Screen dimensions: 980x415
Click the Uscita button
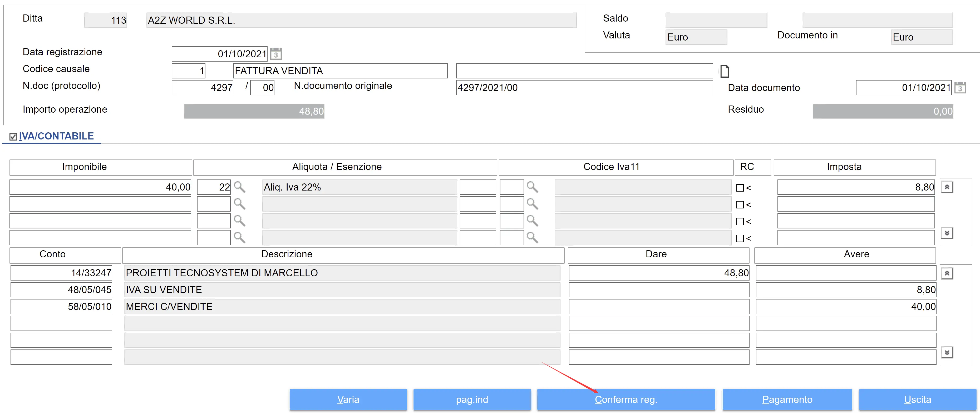917,399
